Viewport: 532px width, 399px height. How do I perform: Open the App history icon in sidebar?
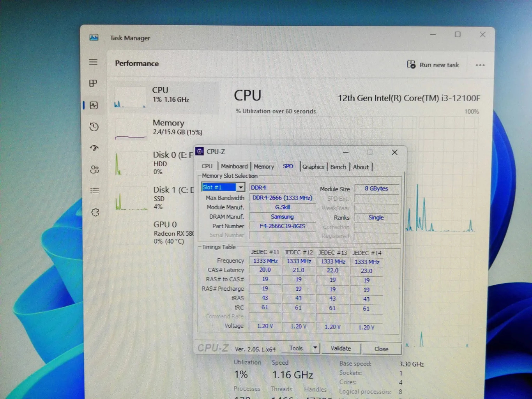click(94, 127)
